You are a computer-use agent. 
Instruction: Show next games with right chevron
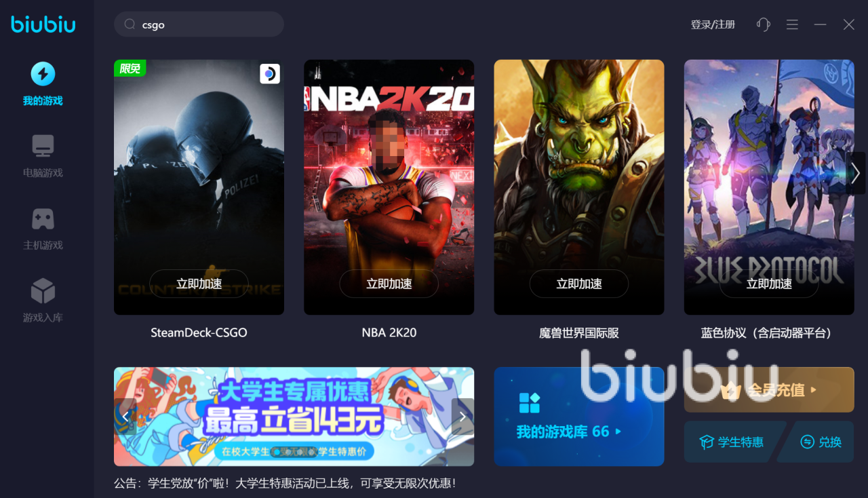855,173
